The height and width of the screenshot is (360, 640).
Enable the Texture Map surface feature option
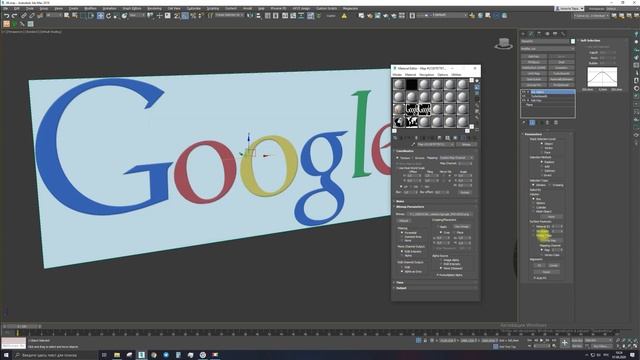[x=533, y=236]
